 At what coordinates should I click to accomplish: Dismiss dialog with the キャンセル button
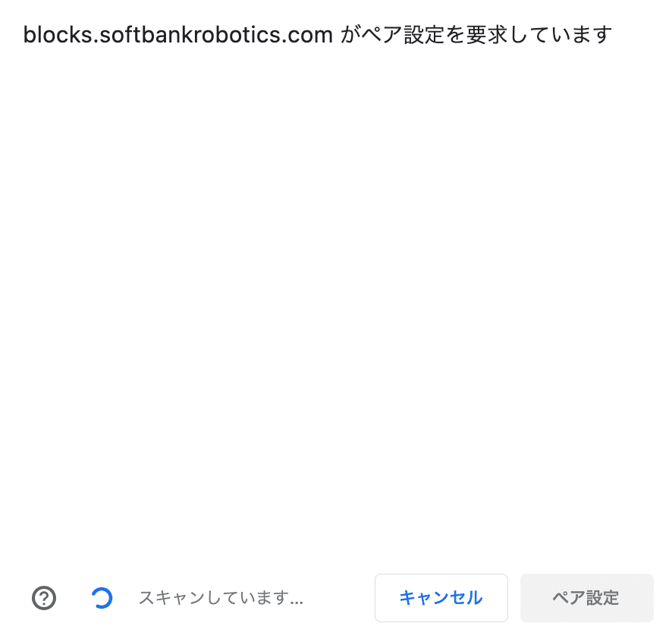coord(441,598)
